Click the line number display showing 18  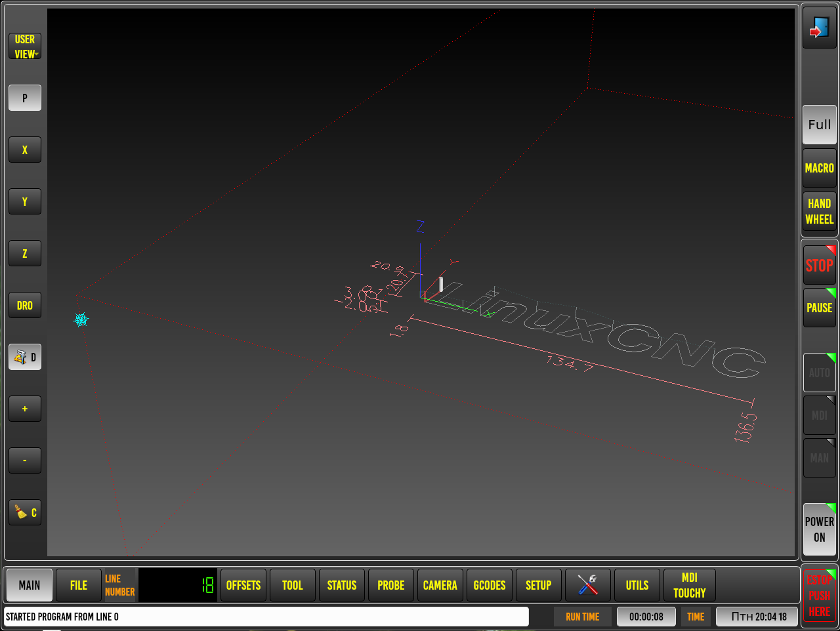pyautogui.click(x=177, y=585)
